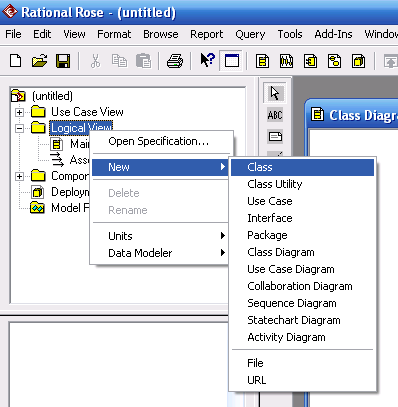Choose Class Diagram in New submenu
The width and height of the screenshot is (398, 407).
(302, 252)
